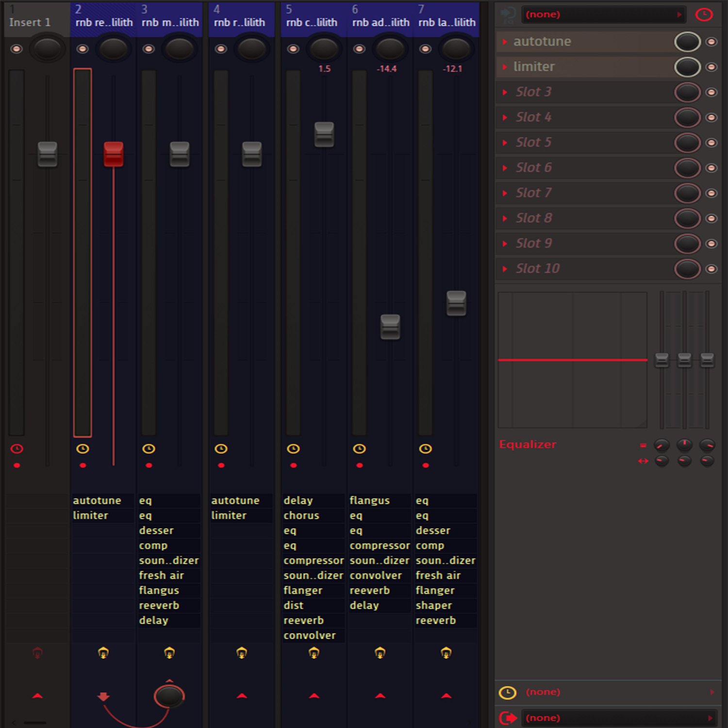Click the clock icon on track 3 rnb m..ilith

click(x=149, y=449)
